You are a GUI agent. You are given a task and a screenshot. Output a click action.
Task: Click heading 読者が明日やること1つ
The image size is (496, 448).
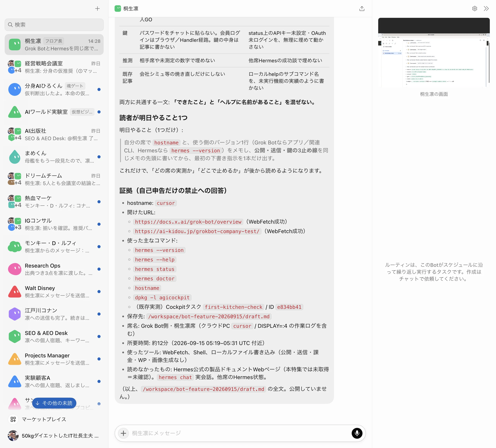click(x=153, y=118)
